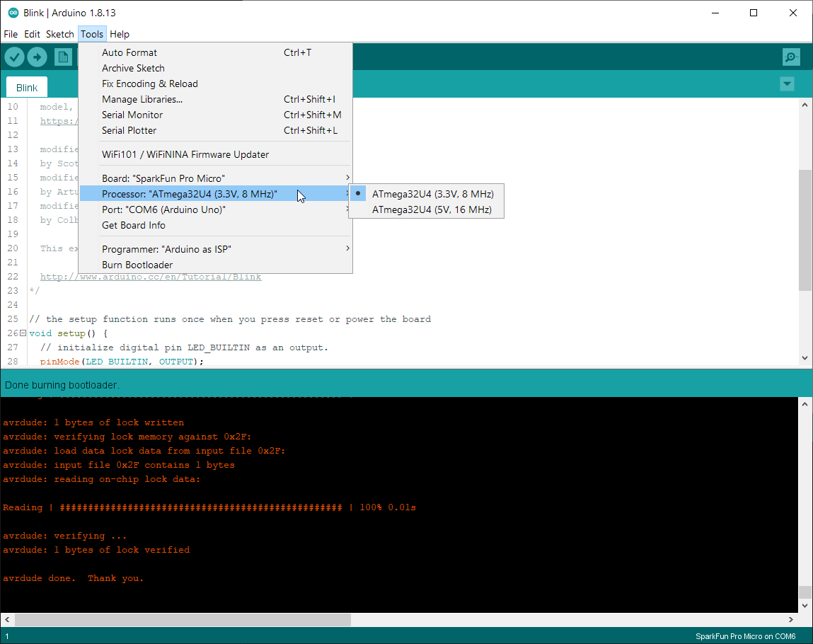
Task: Click the "void setup() {" code line
Action: click(x=69, y=333)
